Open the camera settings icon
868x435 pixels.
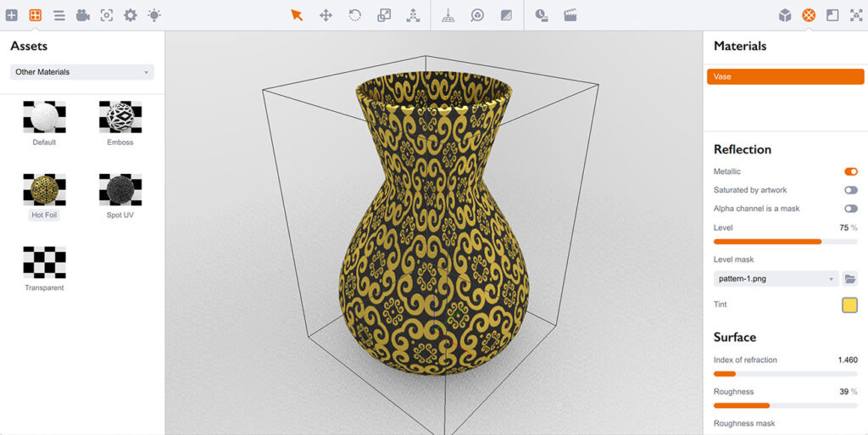click(82, 15)
